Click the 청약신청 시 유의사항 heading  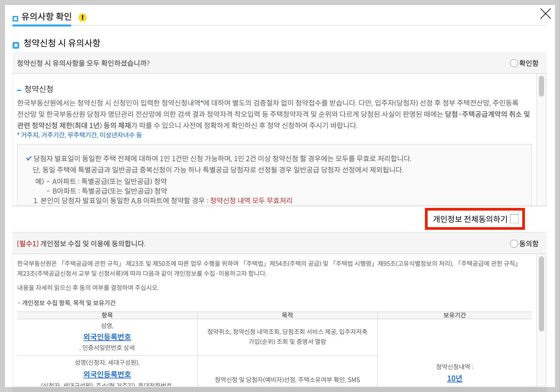[62, 43]
